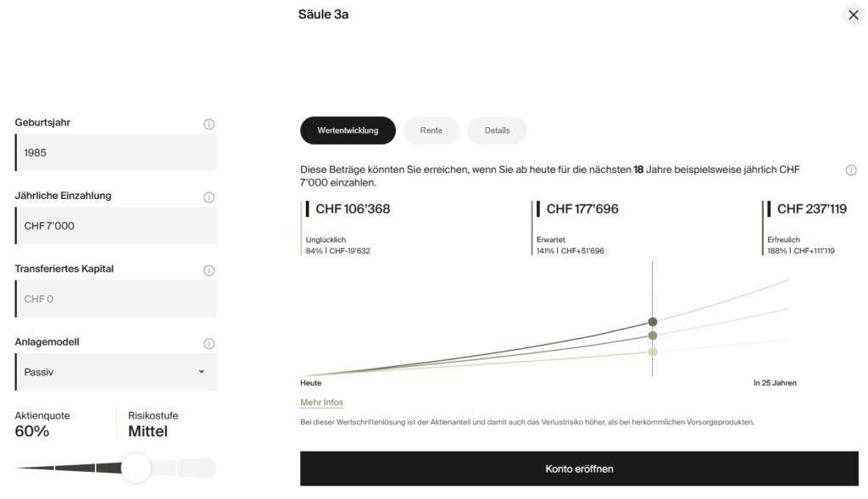This screenshot has width=868, height=499.
Task: Click the info icon next to Geburtsjahr
Action: [x=209, y=125]
